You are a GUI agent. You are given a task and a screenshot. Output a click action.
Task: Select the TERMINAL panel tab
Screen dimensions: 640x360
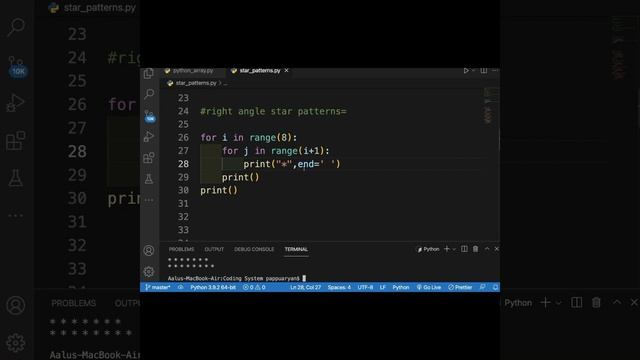(x=296, y=249)
